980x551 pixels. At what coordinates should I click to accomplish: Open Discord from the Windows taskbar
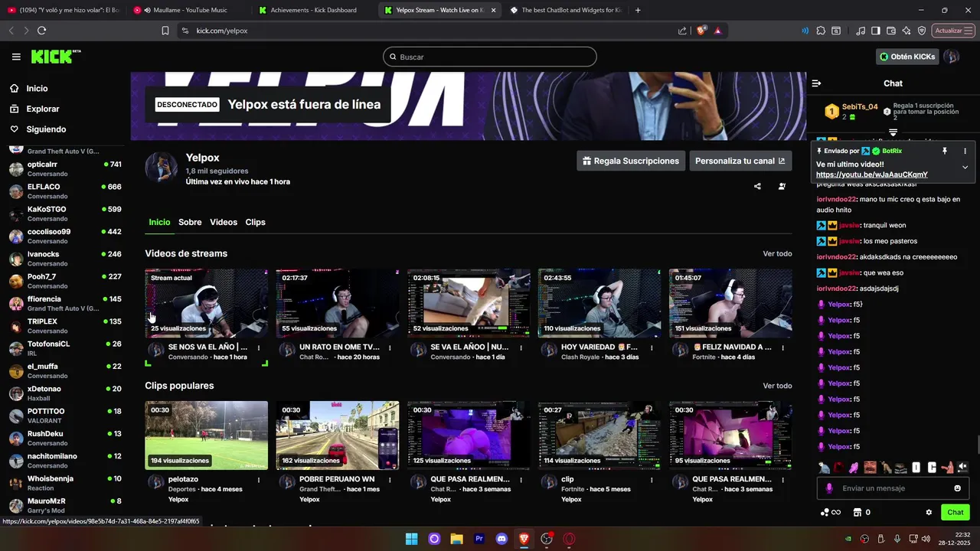point(501,539)
